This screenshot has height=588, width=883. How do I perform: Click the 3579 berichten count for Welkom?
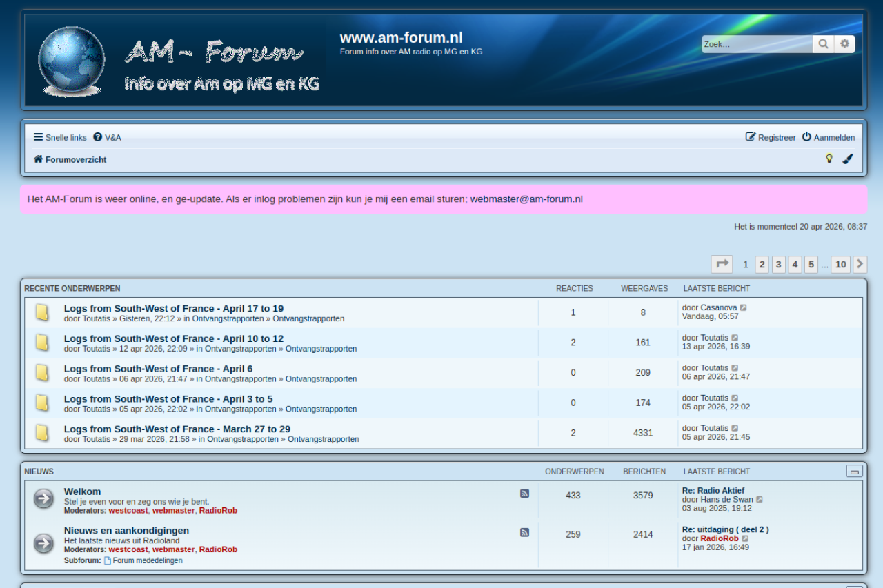coord(643,496)
